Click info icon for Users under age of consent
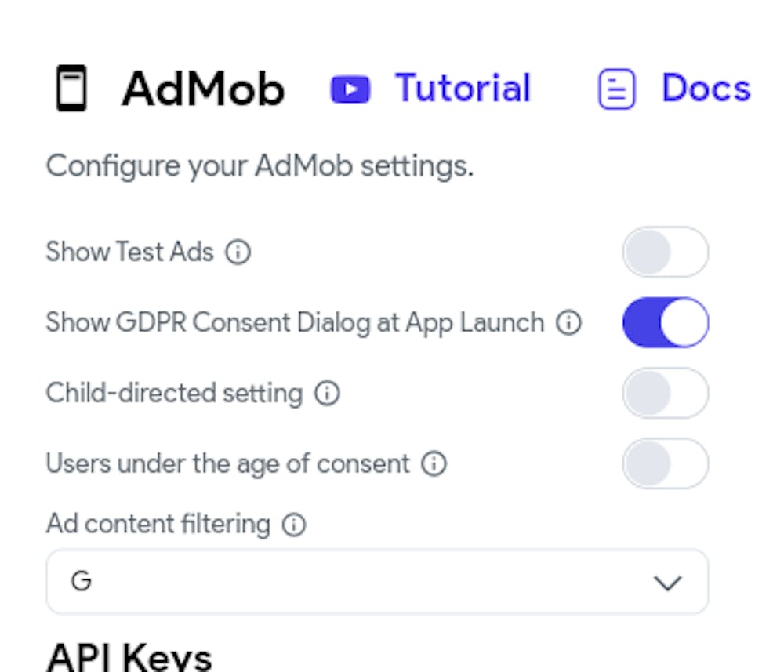The image size is (784, 672). (x=434, y=463)
